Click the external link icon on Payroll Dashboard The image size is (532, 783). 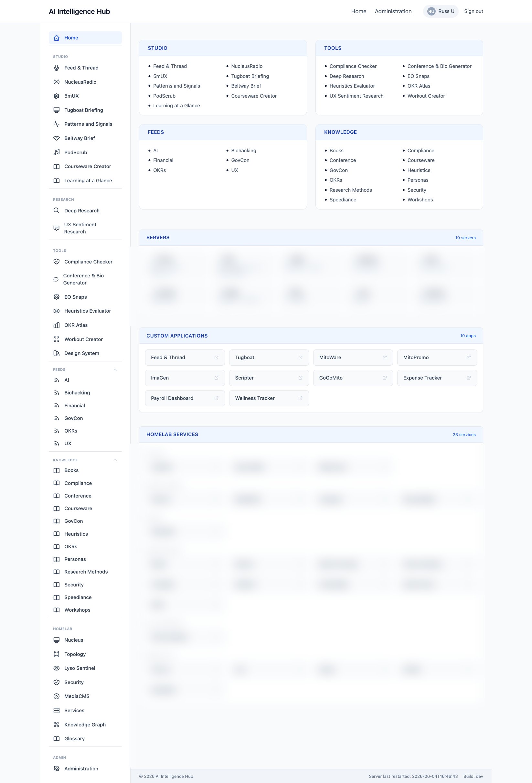[x=216, y=398]
